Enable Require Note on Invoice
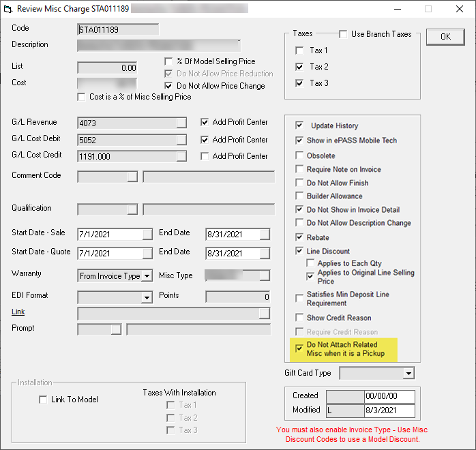Screen dimensions: 476x450 [299, 168]
